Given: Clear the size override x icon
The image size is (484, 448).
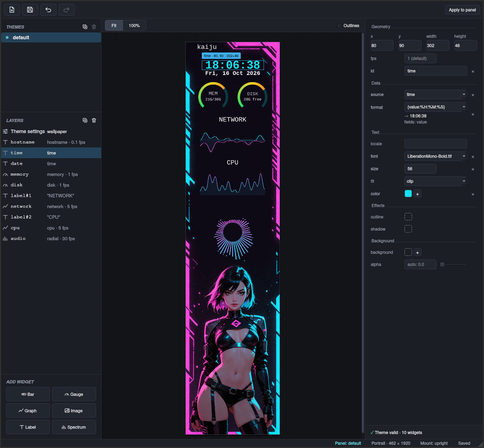Looking at the screenshot, I should (x=473, y=169).
